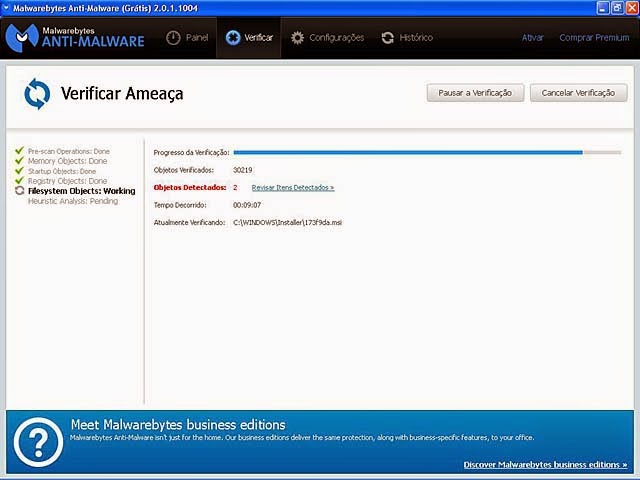The height and width of the screenshot is (480, 640).
Task: Click the Filesystem Objects working spinner icon
Action: 19,190
